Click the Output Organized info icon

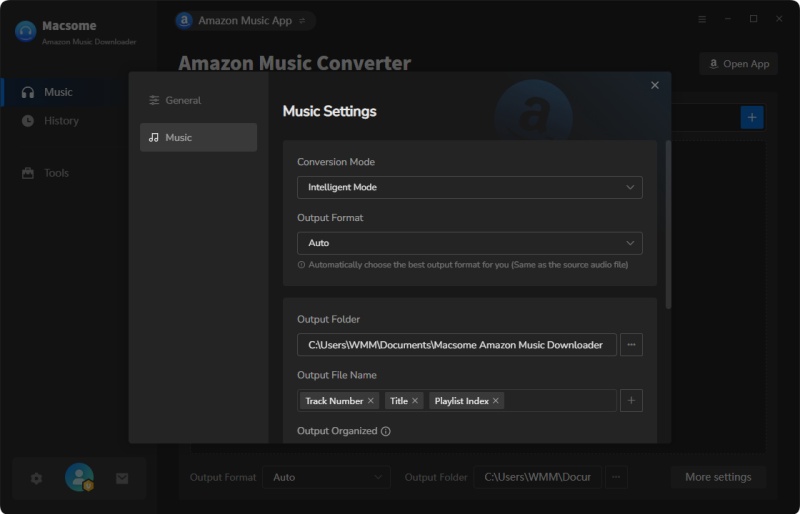point(386,431)
